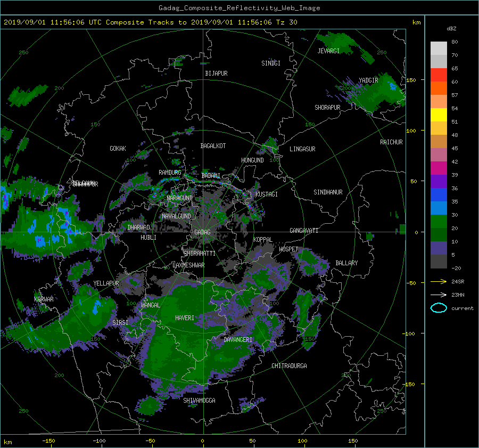Viewport: 479px width, 448px height.
Task: Click the Gadag_Composite_Reflectivity_Web_Image title
Action: click(240, 8)
